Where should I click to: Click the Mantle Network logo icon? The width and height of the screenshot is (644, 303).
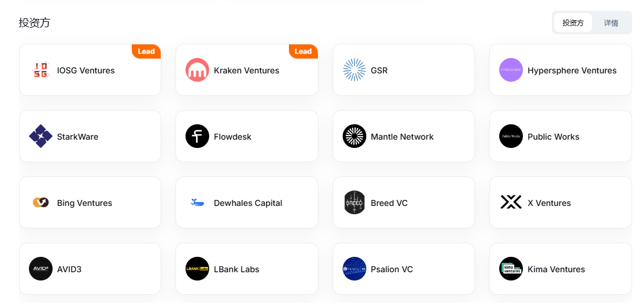coord(354,136)
